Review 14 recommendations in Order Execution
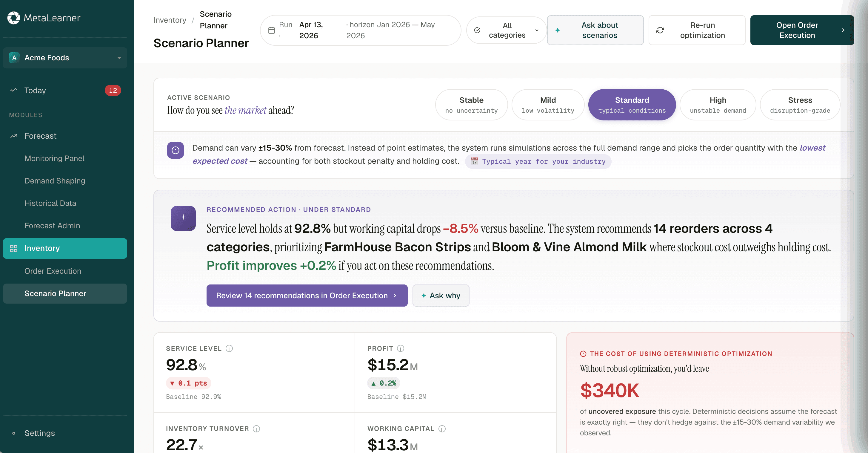Image resolution: width=868 pixels, height=453 pixels. point(307,296)
